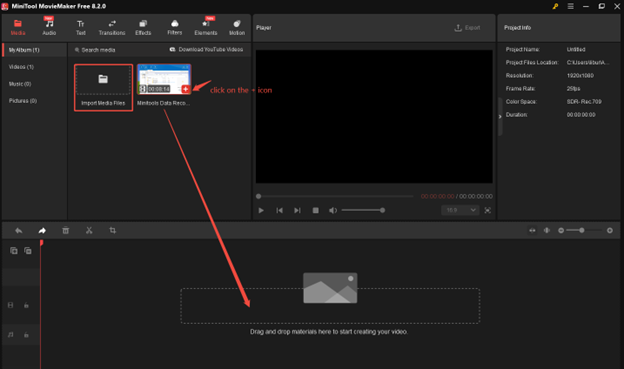Click the timeline zoom out minus icon
624x369 pixels.
coord(561,230)
